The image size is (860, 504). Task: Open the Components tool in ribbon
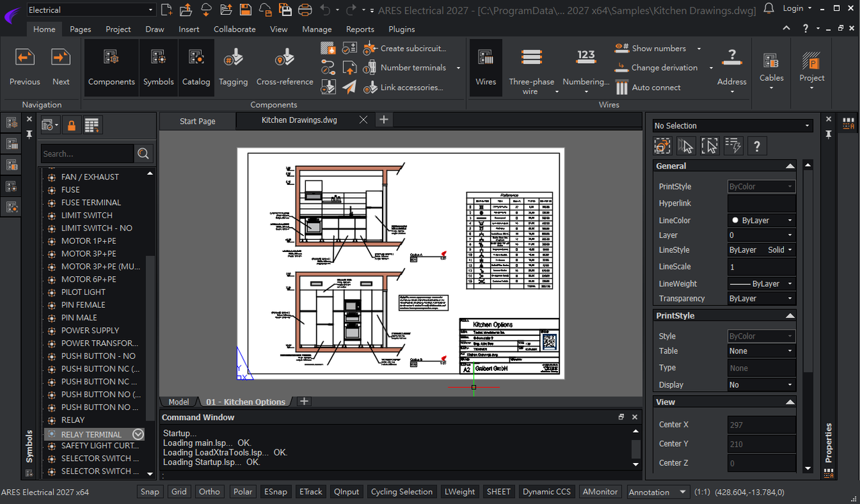[x=111, y=67]
